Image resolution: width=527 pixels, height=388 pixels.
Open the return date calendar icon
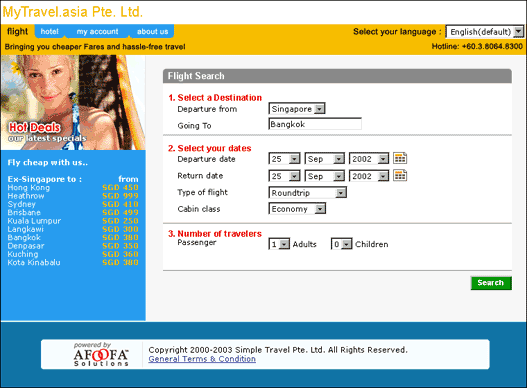[x=400, y=176]
